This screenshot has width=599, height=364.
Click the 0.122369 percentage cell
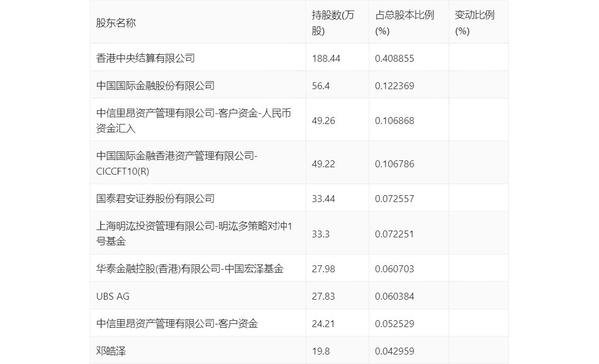pyautogui.click(x=394, y=86)
